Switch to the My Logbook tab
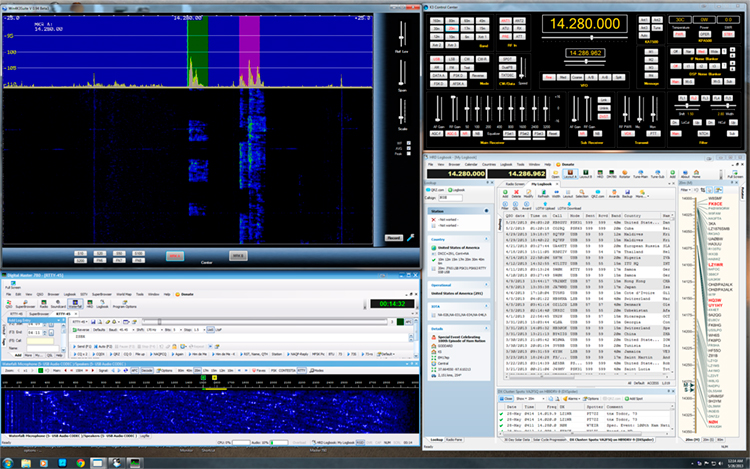 (541, 184)
